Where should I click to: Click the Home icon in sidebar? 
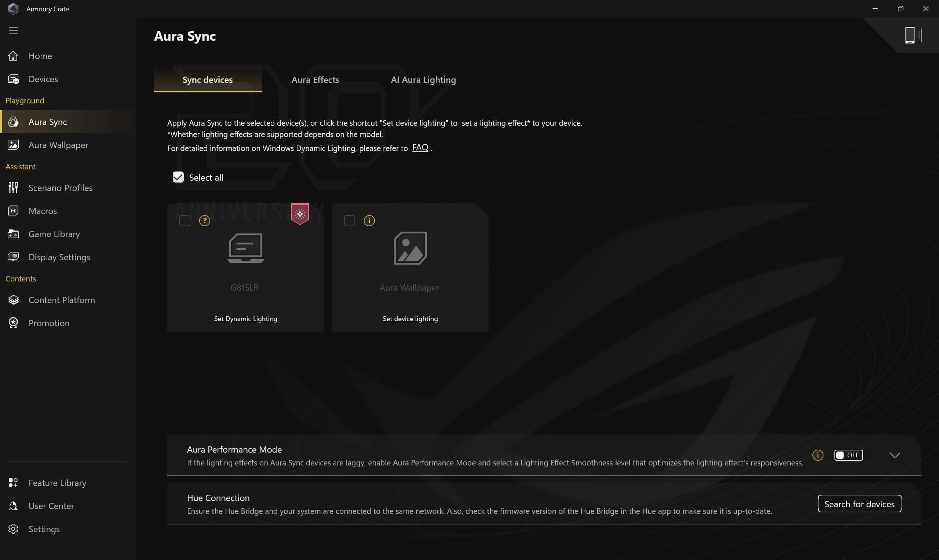tap(13, 56)
